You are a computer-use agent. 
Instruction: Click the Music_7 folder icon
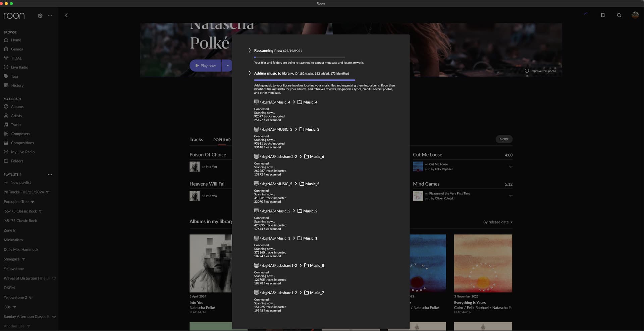pyautogui.click(x=307, y=293)
